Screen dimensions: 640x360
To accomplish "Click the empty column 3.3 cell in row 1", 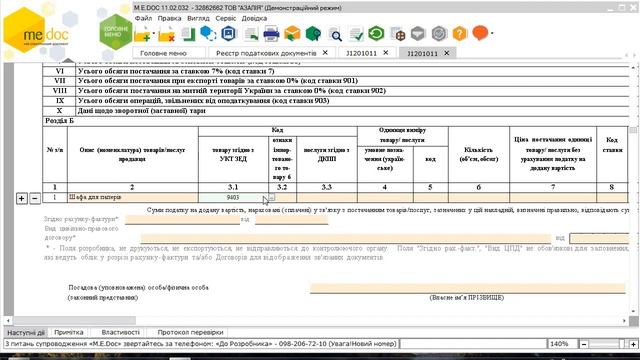I will [x=327, y=198].
